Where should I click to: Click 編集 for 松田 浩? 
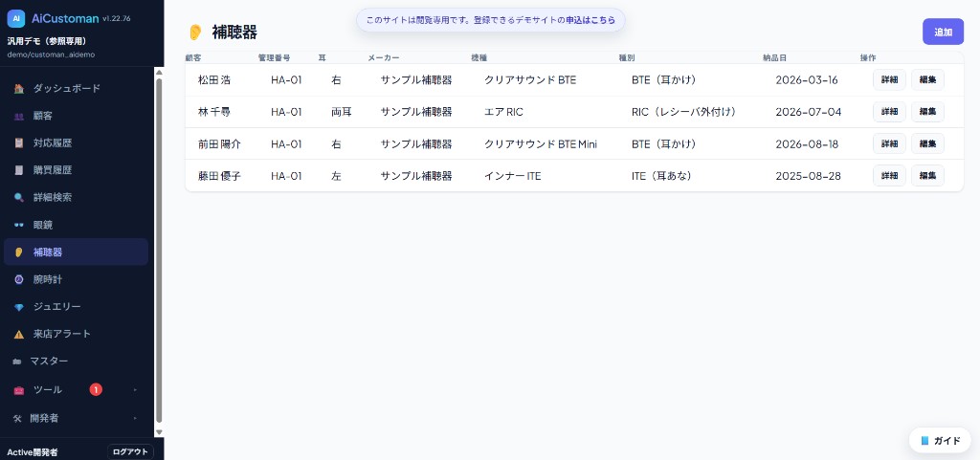[927, 80]
